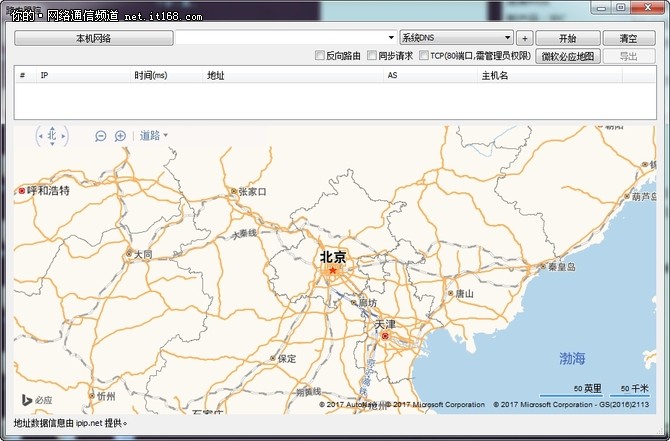Click the north compass control
The height and width of the screenshot is (441, 670).
(52, 135)
